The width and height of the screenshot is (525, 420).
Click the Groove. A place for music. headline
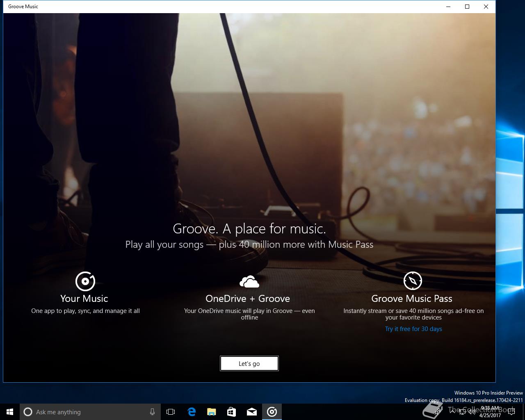pos(249,228)
